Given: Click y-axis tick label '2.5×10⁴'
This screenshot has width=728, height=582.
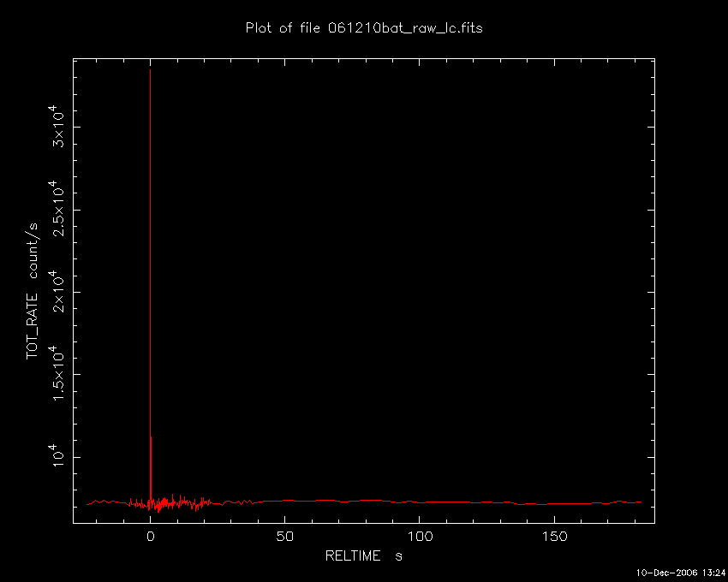Looking at the screenshot, I should click(x=58, y=209).
